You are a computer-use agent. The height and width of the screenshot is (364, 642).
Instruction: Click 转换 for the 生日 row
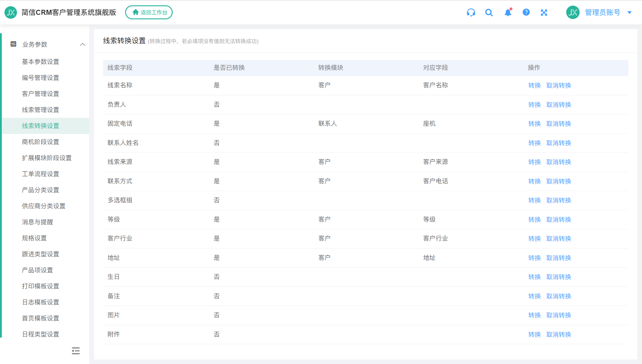(534, 277)
